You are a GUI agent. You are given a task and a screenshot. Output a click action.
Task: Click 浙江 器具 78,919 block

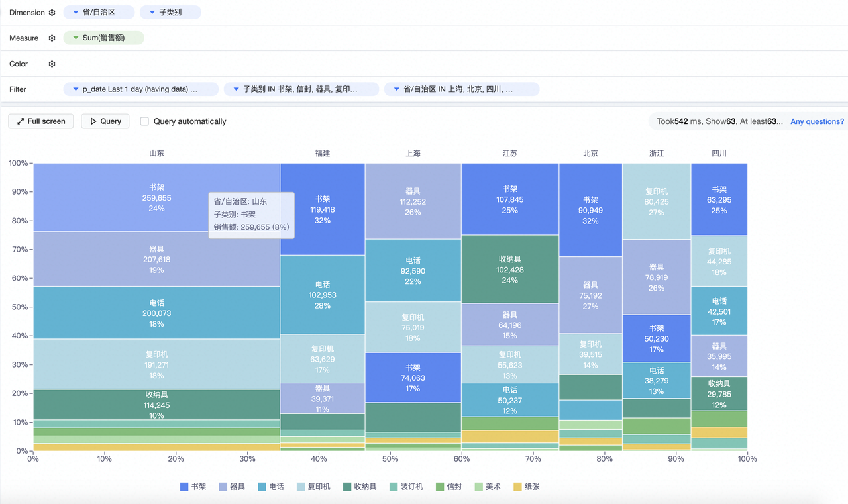pyautogui.click(x=657, y=277)
